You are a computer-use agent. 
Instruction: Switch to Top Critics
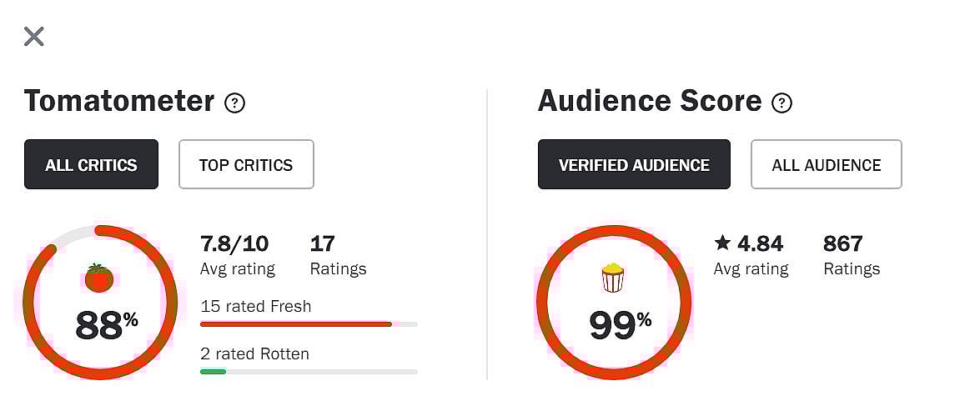(x=246, y=164)
